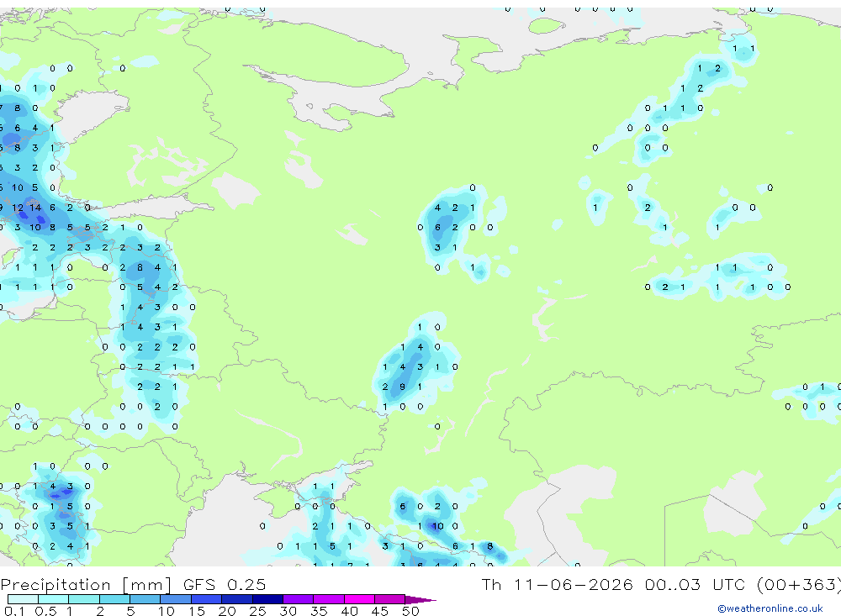This screenshot has width=841, height=616.
Task: Click the map precipitation value '12'
Action: pyautogui.click(x=18, y=208)
